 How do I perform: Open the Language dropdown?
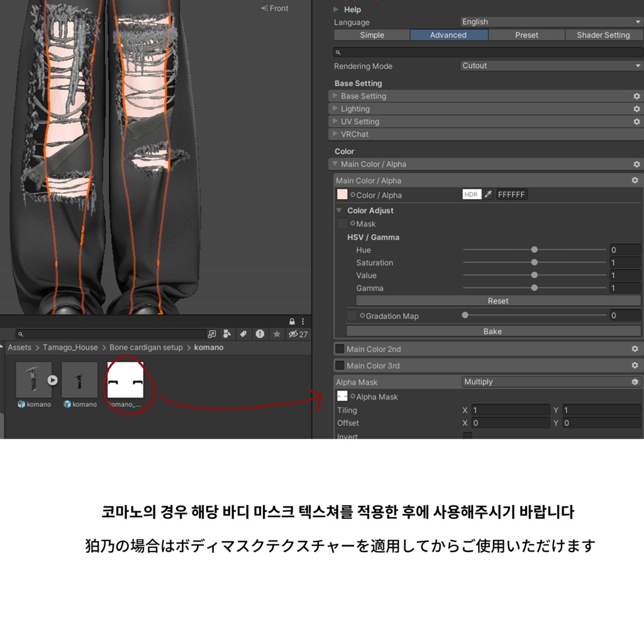(552, 22)
